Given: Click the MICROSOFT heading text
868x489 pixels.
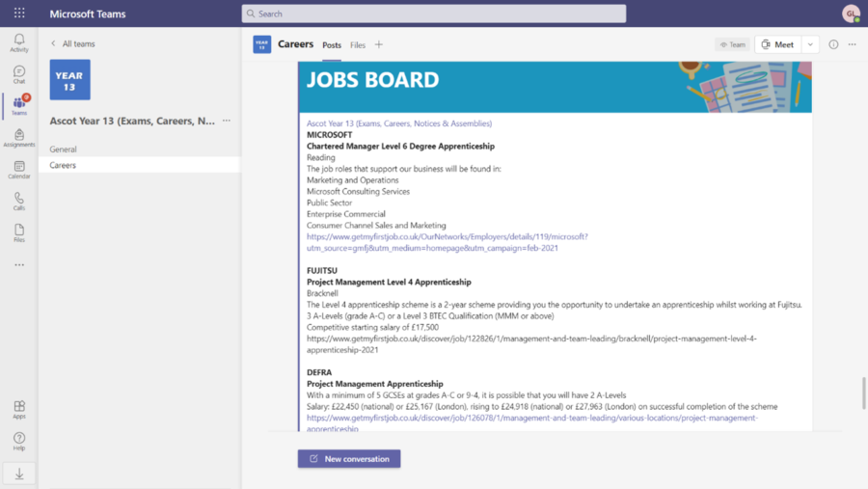Looking at the screenshot, I should 330,135.
